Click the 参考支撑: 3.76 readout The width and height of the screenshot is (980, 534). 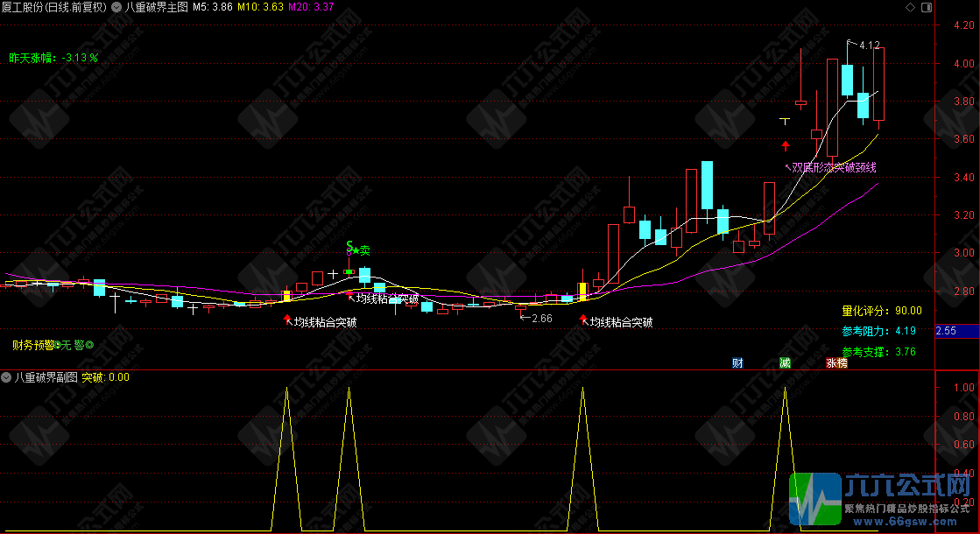click(878, 352)
